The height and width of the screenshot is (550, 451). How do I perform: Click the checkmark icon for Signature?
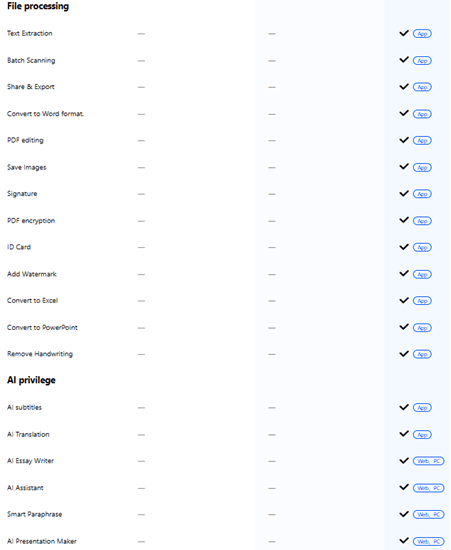(404, 193)
